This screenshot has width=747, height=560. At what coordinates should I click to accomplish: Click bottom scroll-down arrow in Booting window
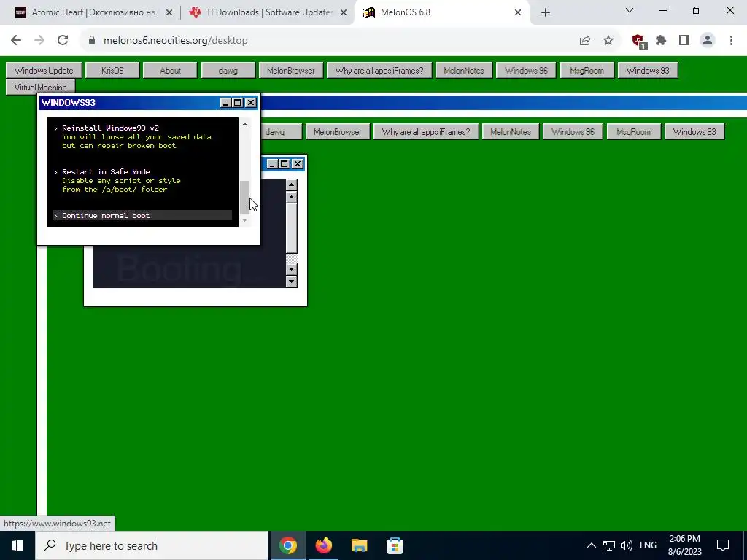[x=292, y=282]
